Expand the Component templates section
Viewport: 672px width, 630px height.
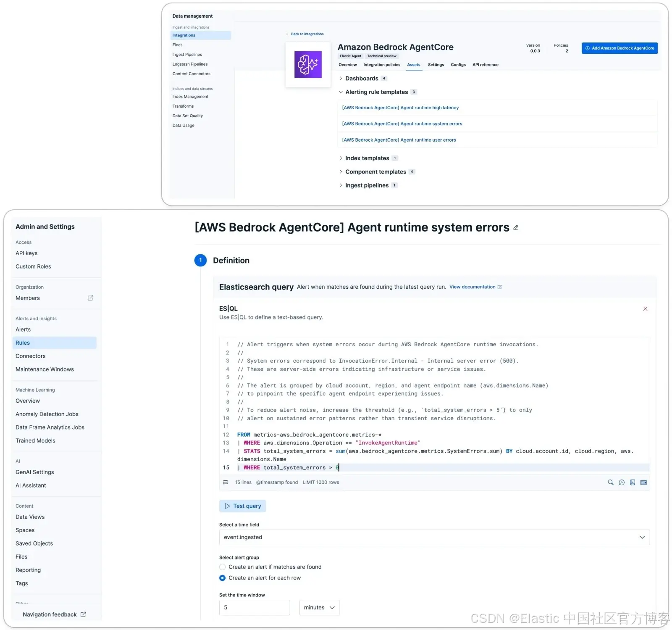341,172
